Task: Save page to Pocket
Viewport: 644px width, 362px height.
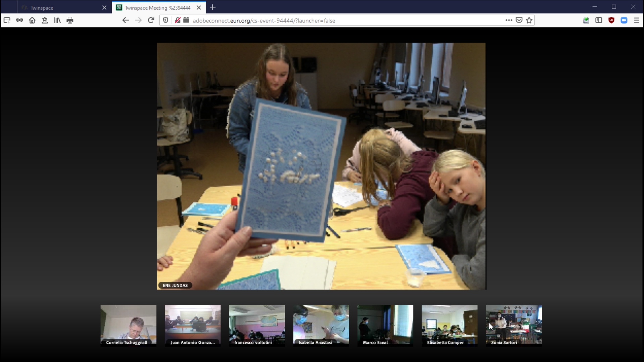Action: 519,20
